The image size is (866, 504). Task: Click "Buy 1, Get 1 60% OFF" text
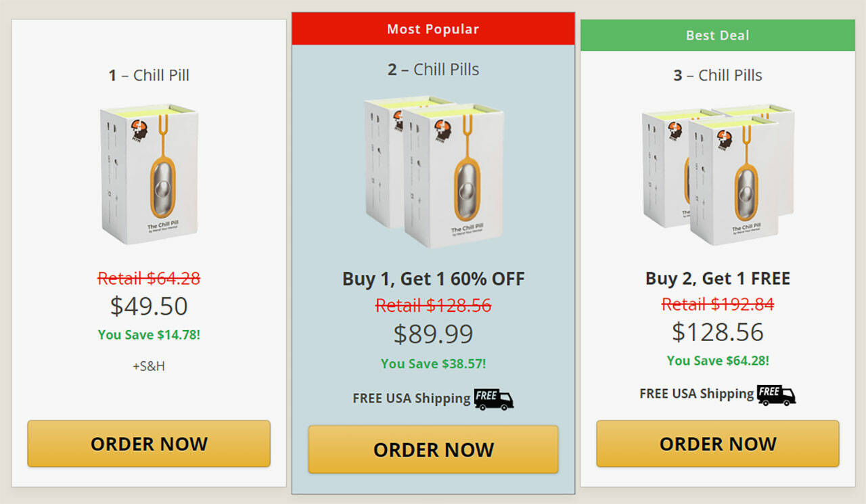433,279
